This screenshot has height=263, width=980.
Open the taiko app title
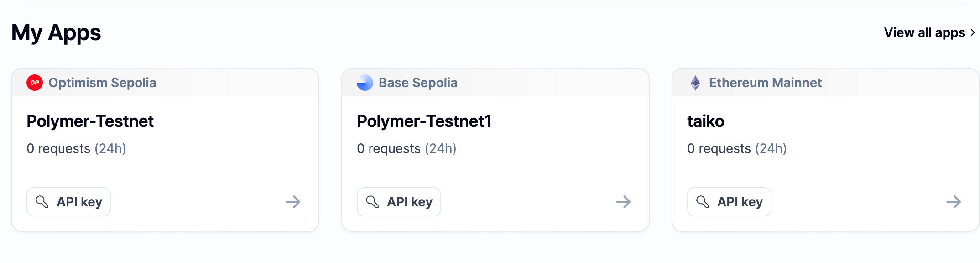[x=705, y=121]
